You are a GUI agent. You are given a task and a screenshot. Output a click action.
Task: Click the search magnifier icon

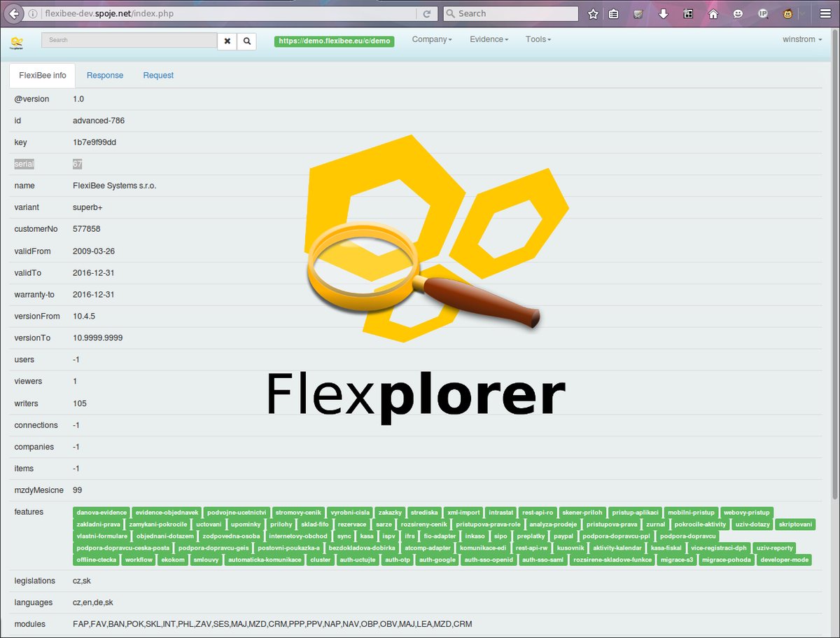[x=246, y=41]
